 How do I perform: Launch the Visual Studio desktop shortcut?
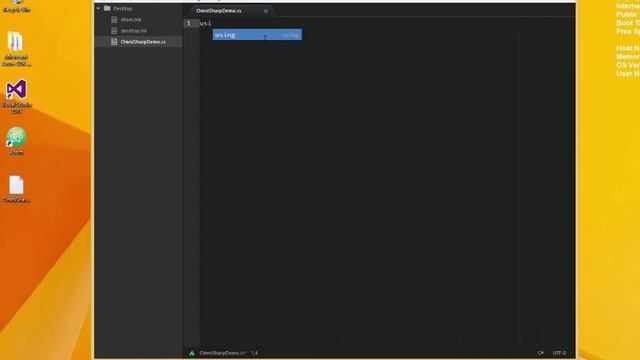pyautogui.click(x=16, y=96)
